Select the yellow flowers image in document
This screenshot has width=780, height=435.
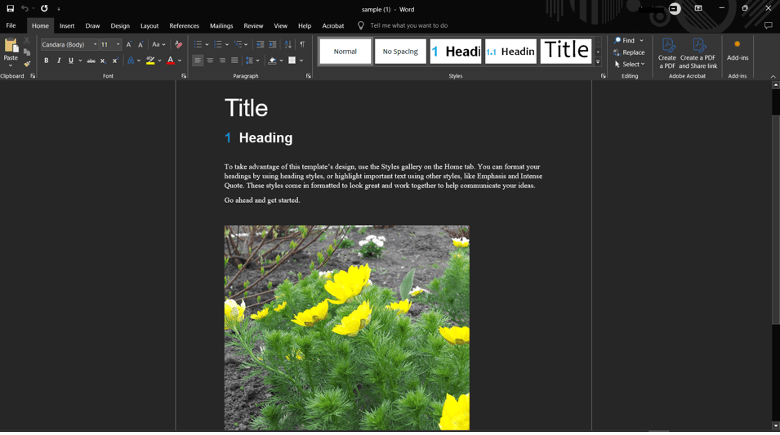click(347, 327)
